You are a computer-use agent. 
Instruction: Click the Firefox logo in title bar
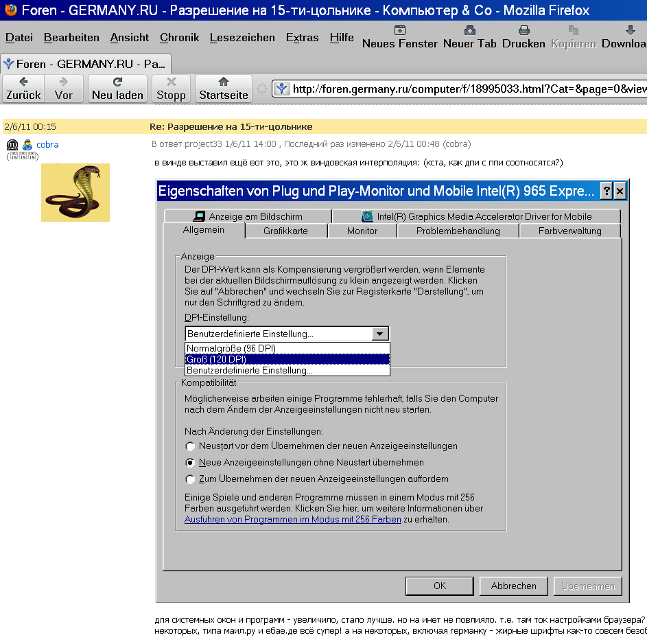11,10
